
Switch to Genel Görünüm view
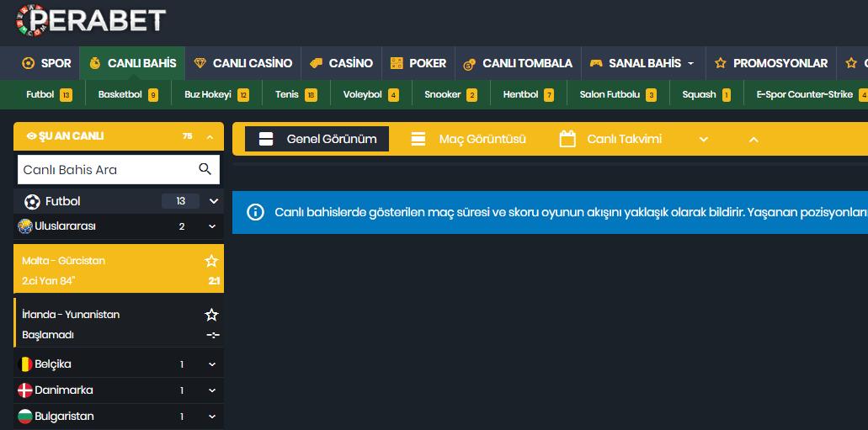point(317,139)
